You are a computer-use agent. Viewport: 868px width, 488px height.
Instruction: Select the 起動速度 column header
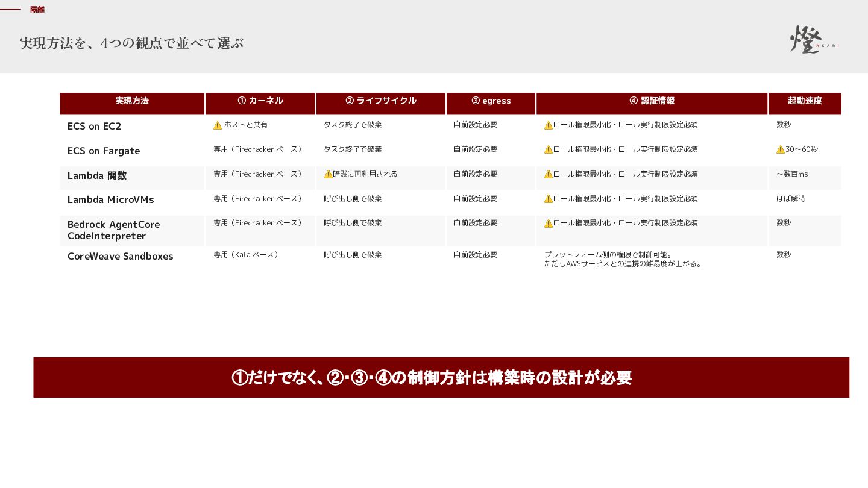[805, 104]
